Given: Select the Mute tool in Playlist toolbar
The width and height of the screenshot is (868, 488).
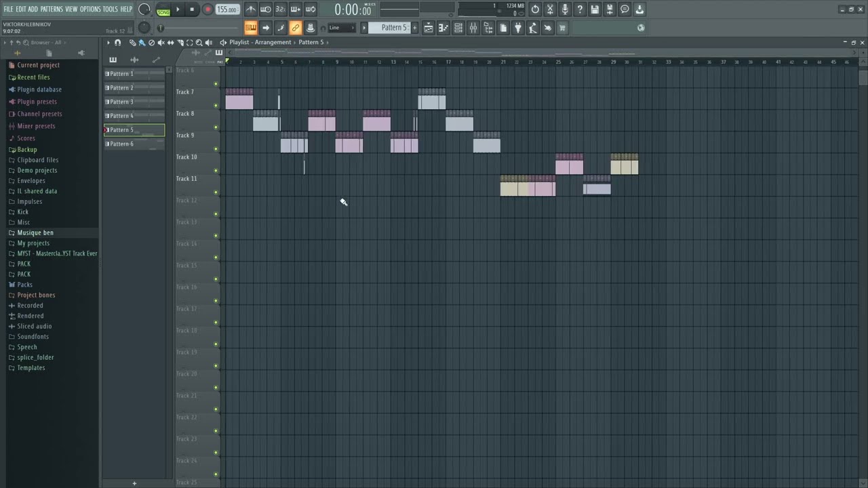Looking at the screenshot, I should coord(161,43).
